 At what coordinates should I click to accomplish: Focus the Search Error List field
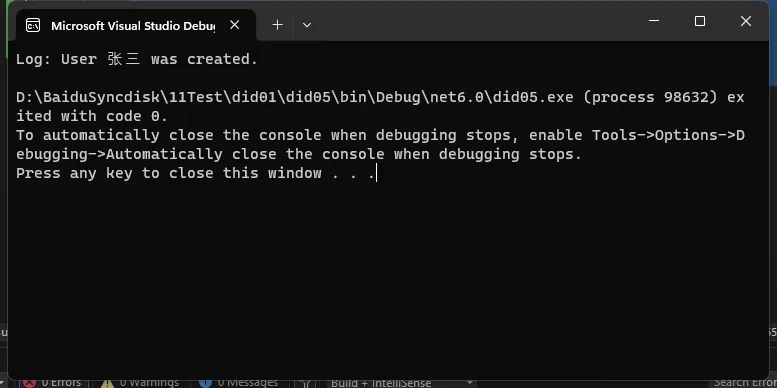(744, 383)
